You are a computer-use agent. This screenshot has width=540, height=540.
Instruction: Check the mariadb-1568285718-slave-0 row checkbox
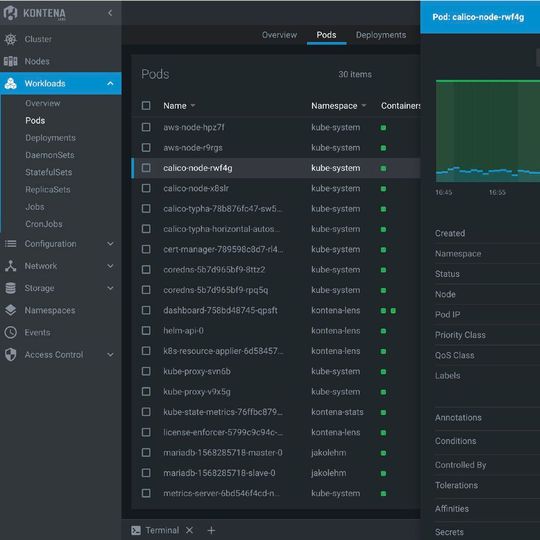[146, 472]
